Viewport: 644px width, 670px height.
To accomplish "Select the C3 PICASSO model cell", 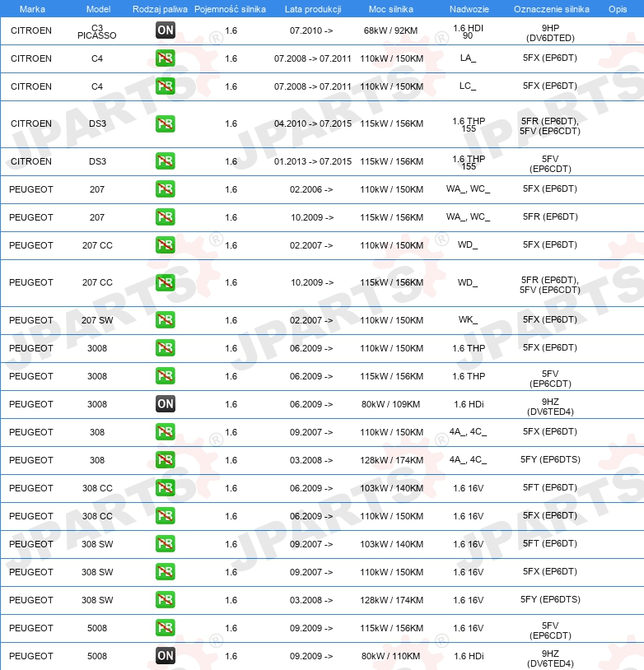I will point(97,31).
